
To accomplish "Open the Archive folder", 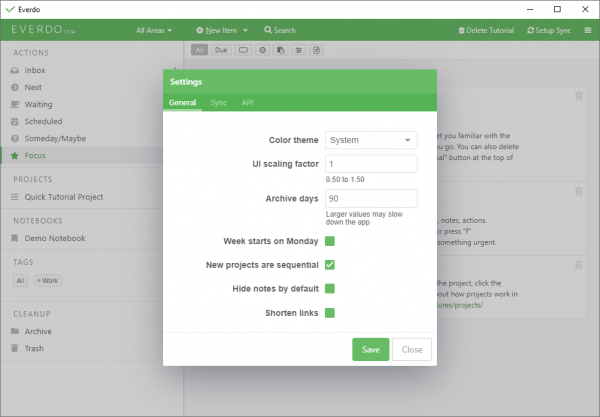I will click(x=38, y=331).
